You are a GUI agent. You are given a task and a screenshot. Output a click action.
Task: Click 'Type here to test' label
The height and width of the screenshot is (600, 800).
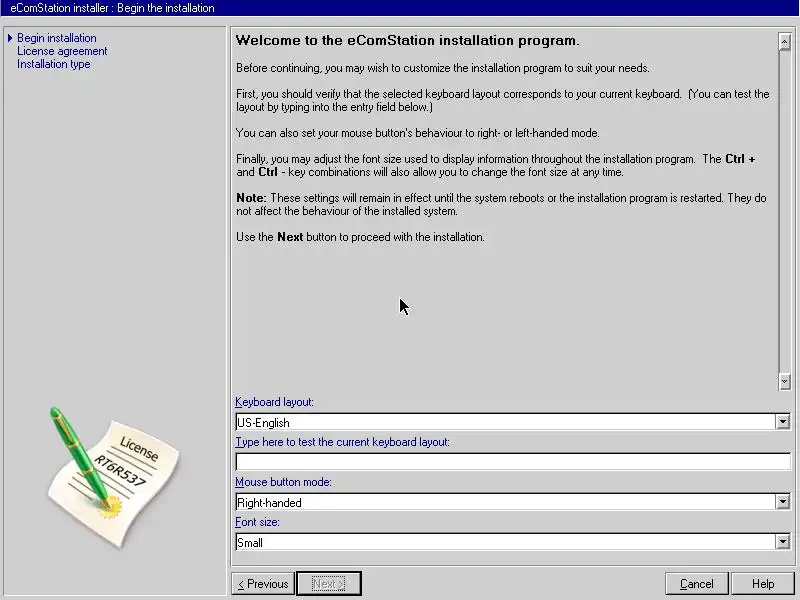point(342,442)
